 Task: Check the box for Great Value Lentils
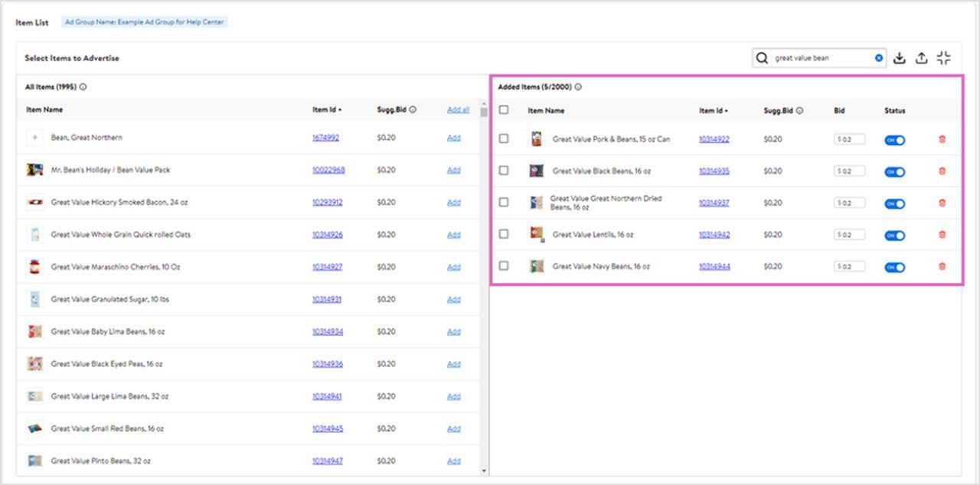[x=504, y=234]
